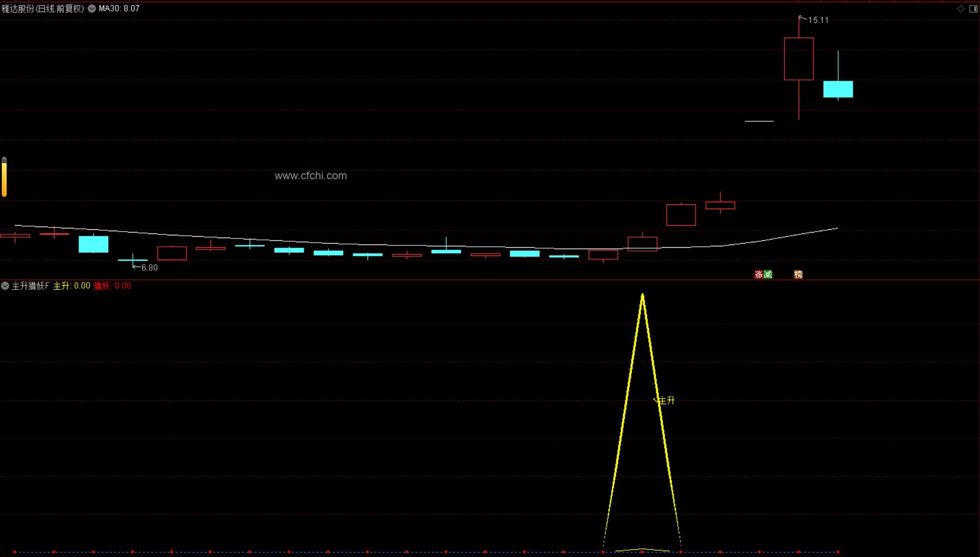Viewport: 980px width, 557px height.
Task: Click the red 猎妖 value label
Action: 113,286
